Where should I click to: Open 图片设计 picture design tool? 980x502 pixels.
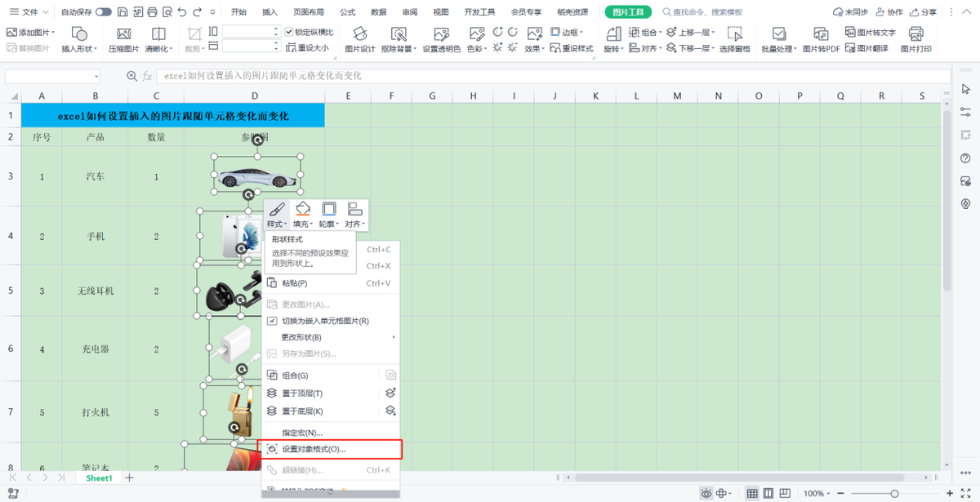[360, 40]
